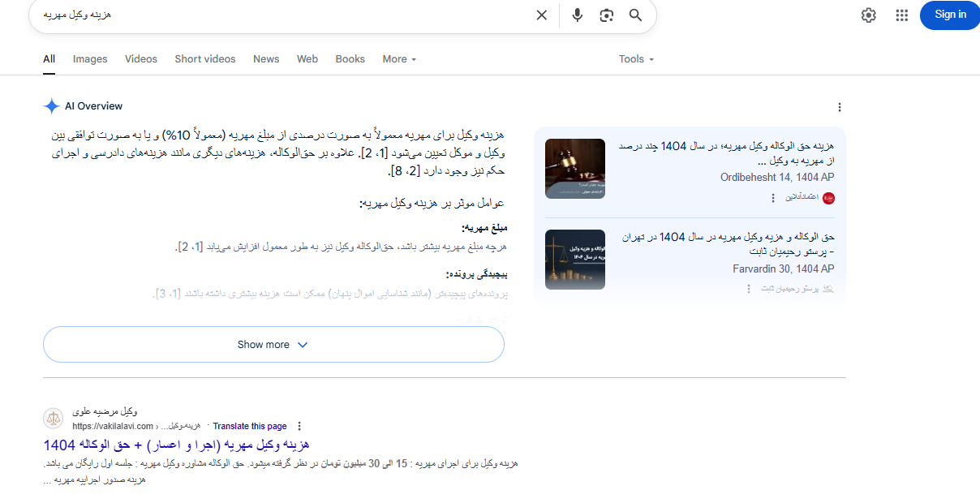Click the source name پرستو رحیمیان ثابت
980x503 pixels.
(789, 289)
